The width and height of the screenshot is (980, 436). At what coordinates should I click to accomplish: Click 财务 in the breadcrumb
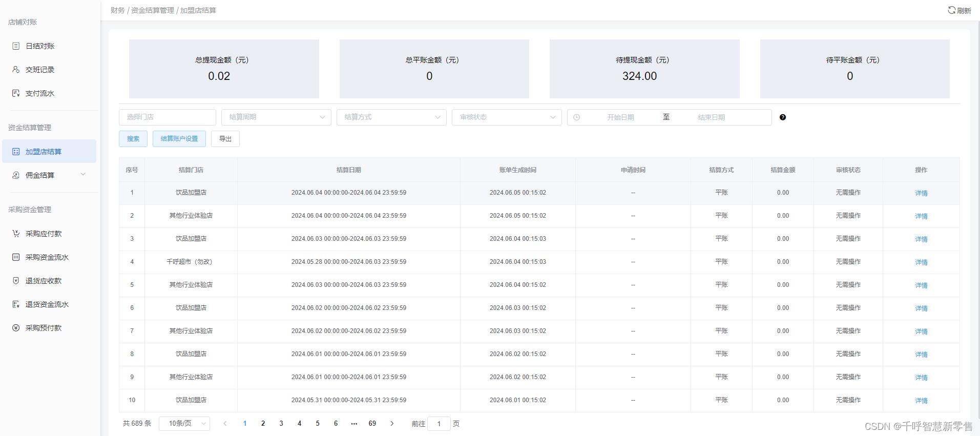pos(118,10)
